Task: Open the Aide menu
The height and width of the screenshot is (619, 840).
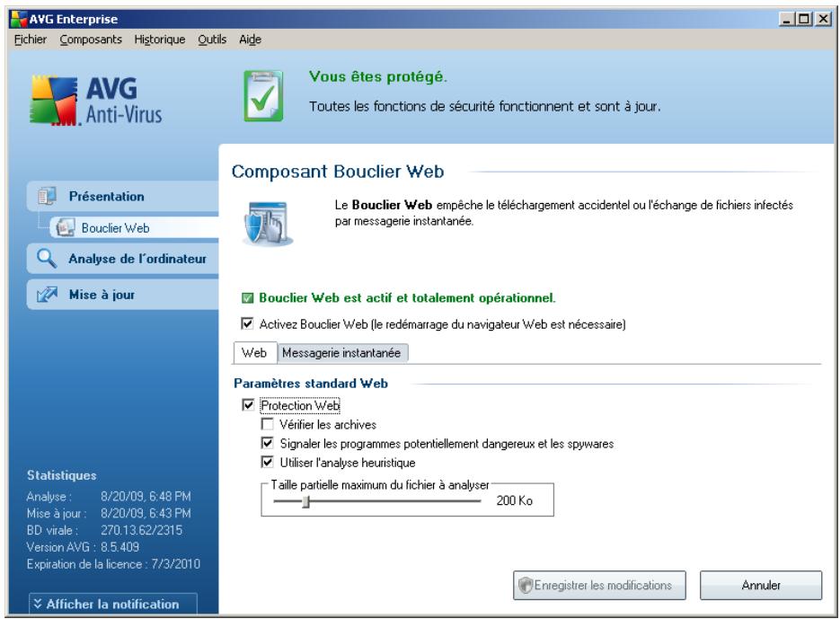Action: [x=250, y=40]
